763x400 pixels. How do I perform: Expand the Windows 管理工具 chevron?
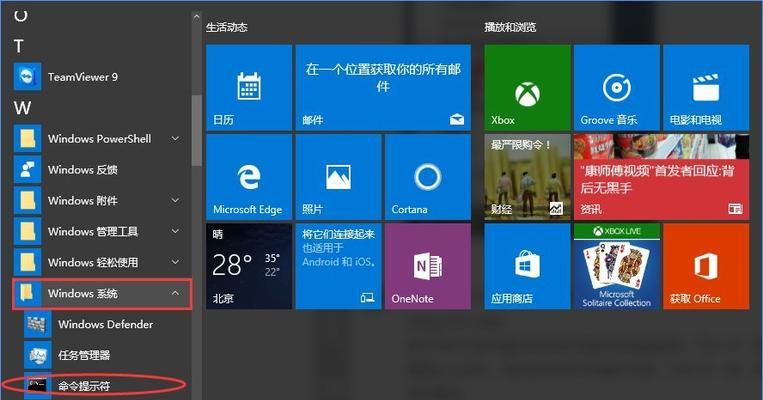coord(175,231)
